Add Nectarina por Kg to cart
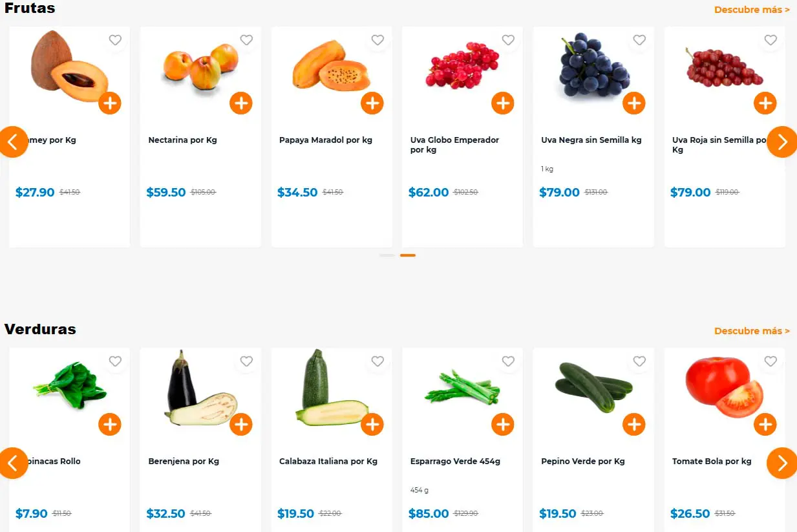Image resolution: width=797 pixels, height=532 pixels. (241, 103)
